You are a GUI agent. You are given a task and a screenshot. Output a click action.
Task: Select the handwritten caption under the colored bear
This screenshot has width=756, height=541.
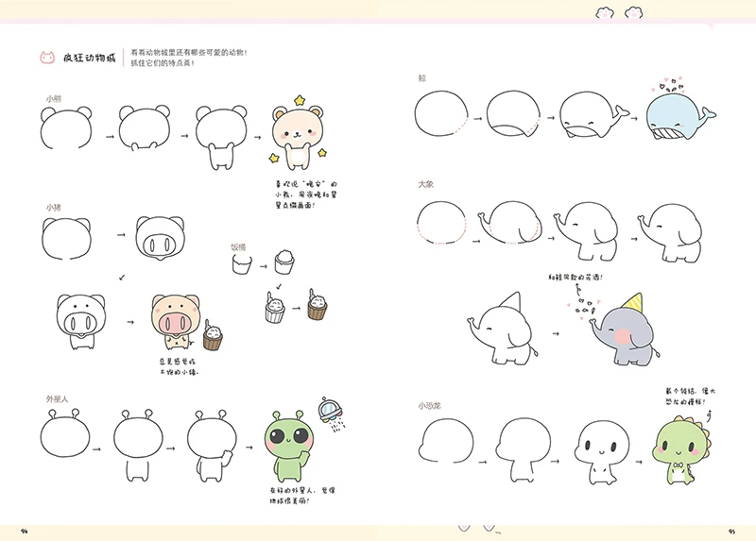pos(306,194)
